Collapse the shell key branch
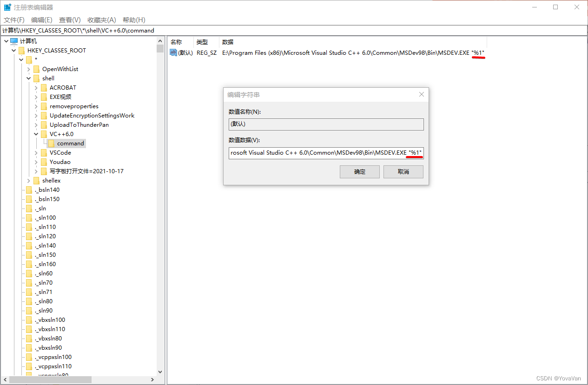Viewport: 588px width, 385px height. pyautogui.click(x=29, y=78)
